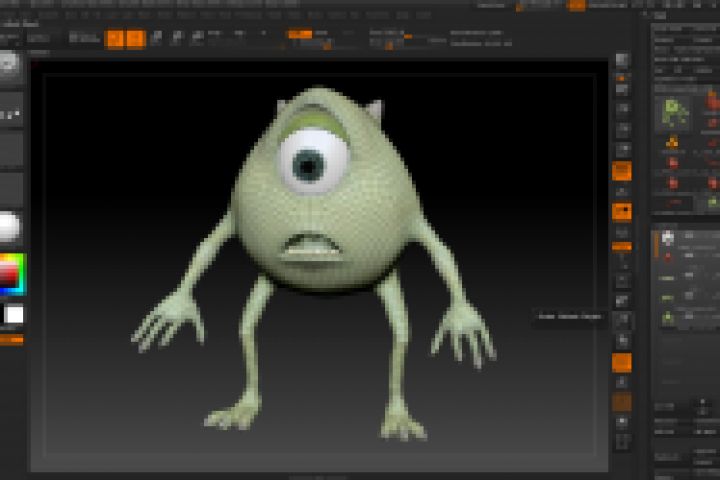Open the stroke type thumbnail showing dots

click(x=11, y=110)
